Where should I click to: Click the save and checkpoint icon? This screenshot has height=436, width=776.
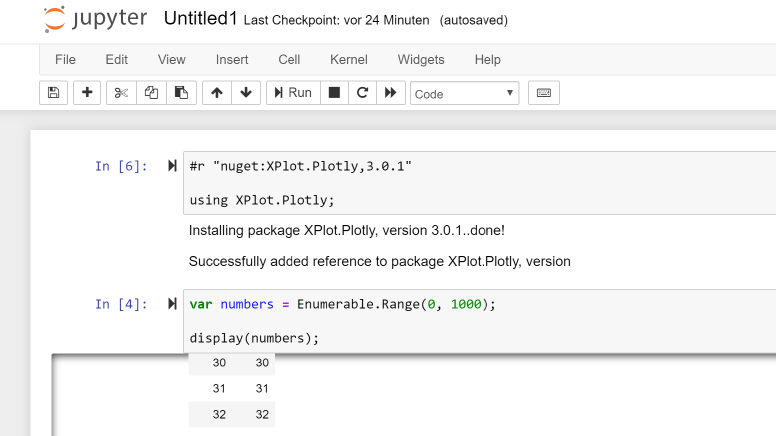click(x=54, y=93)
